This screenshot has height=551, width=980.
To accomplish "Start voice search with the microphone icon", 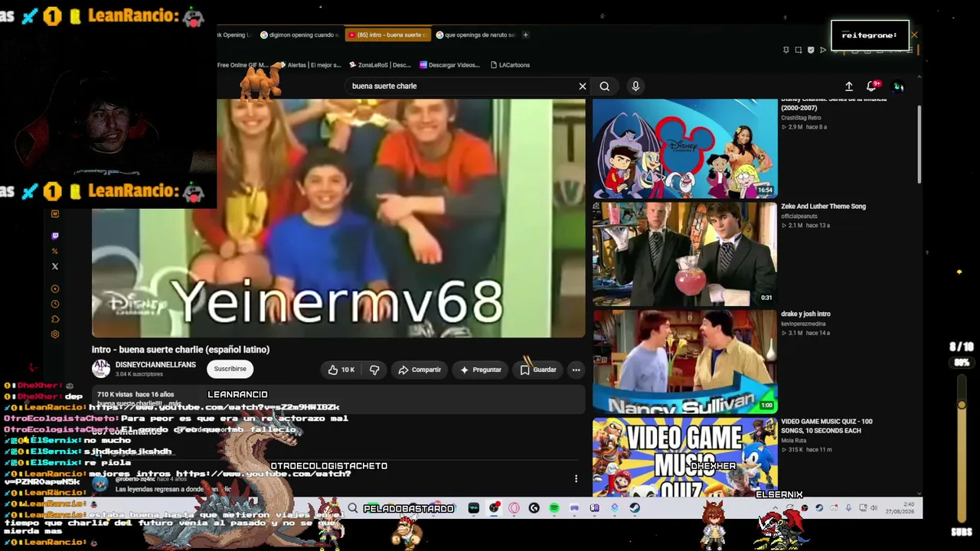I will coord(635,86).
